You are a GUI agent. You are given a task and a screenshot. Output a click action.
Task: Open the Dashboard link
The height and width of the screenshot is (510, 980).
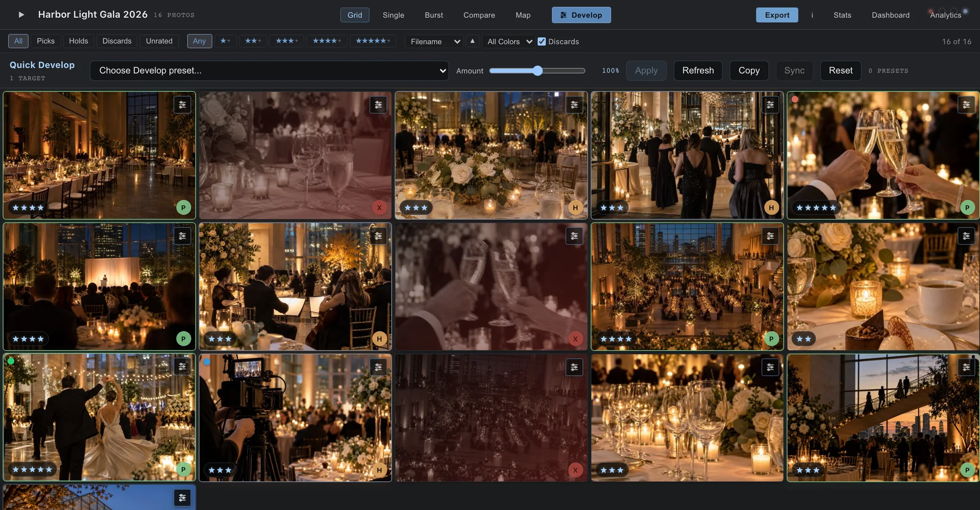pyautogui.click(x=891, y=15)
